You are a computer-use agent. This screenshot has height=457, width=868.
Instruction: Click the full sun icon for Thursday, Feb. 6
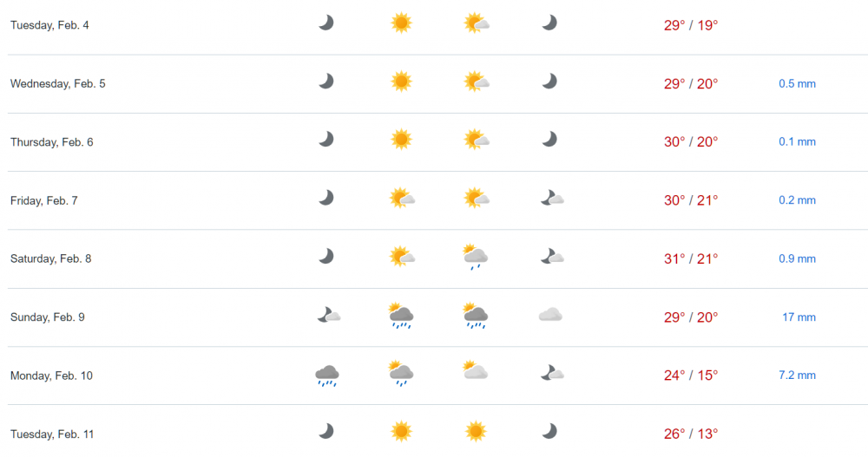tap(400, 140)
